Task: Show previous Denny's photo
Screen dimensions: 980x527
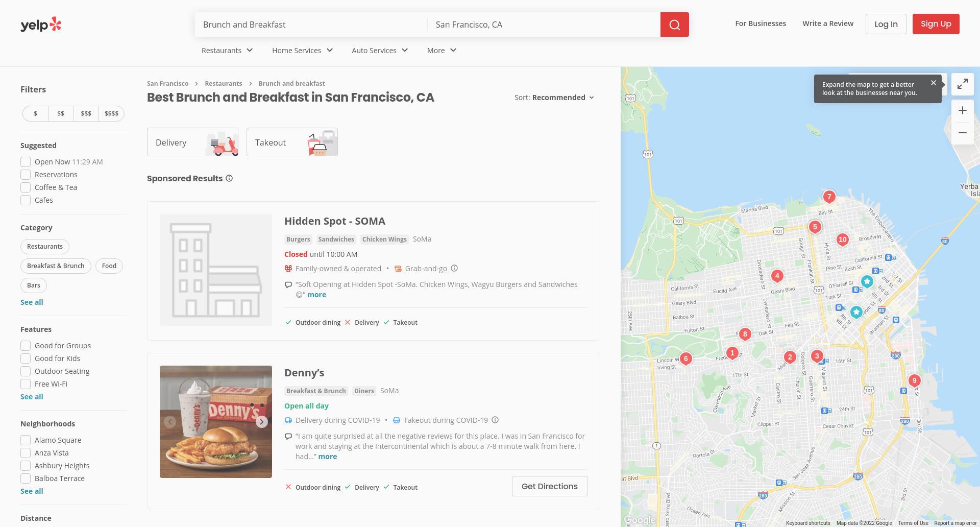Action: click(170, 422)
